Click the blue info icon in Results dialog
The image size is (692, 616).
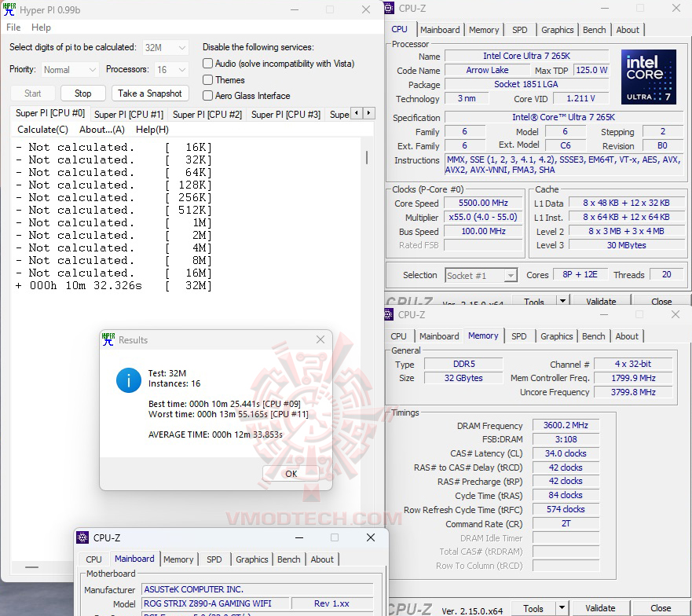pyautogui.click(x=128, y=380)
